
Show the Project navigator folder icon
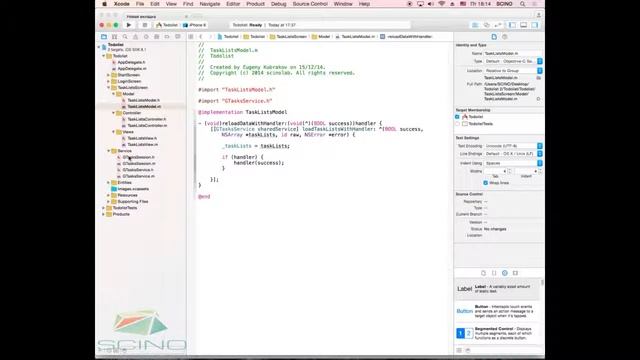[104, 37]
